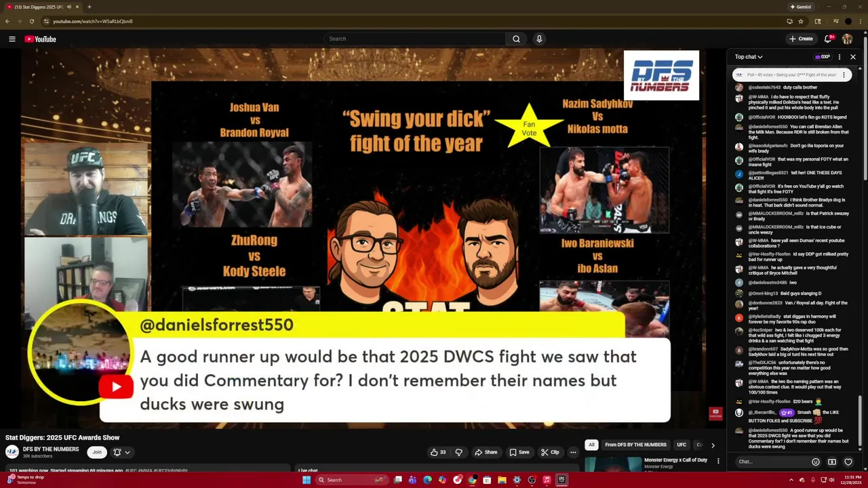Click the Chrome media controls icon
The height and width of the screenshot is (488, 868).
(x=836, y=21)
